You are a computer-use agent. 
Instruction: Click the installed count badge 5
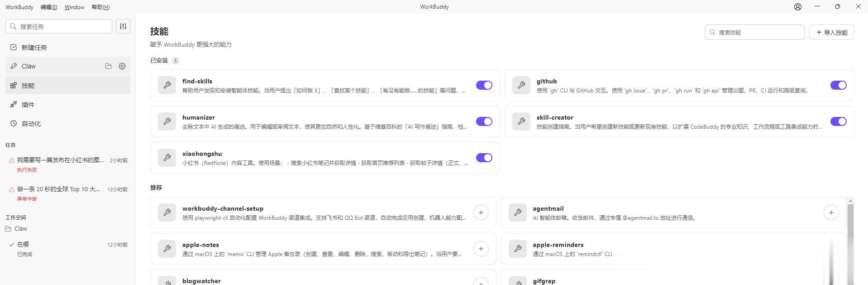(175, 61)
